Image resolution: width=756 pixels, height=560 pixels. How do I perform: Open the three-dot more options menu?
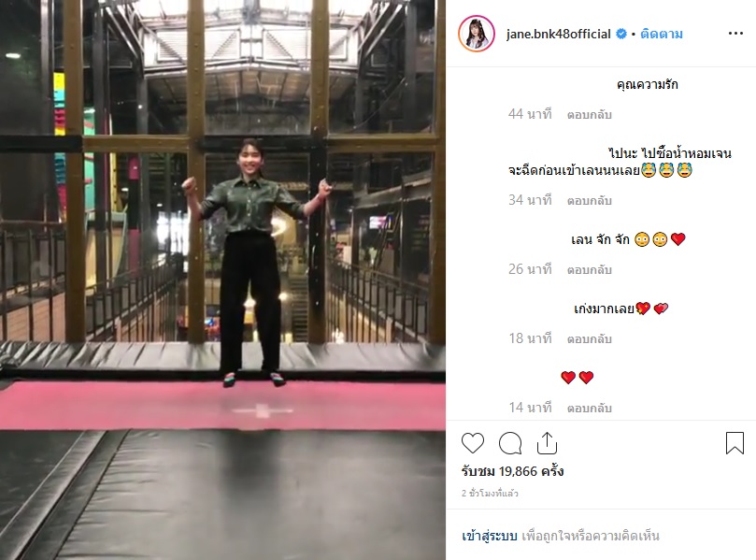(735, 34)
